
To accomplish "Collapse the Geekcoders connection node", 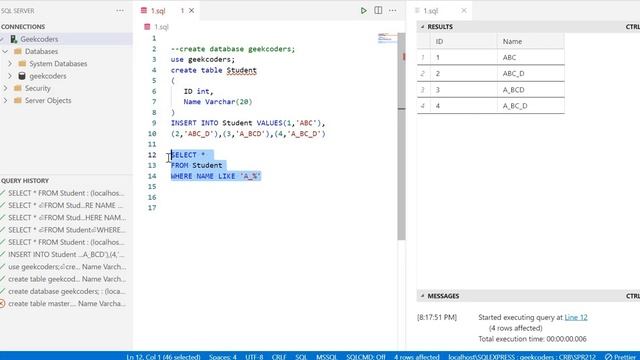I will [x=2, y=39].
